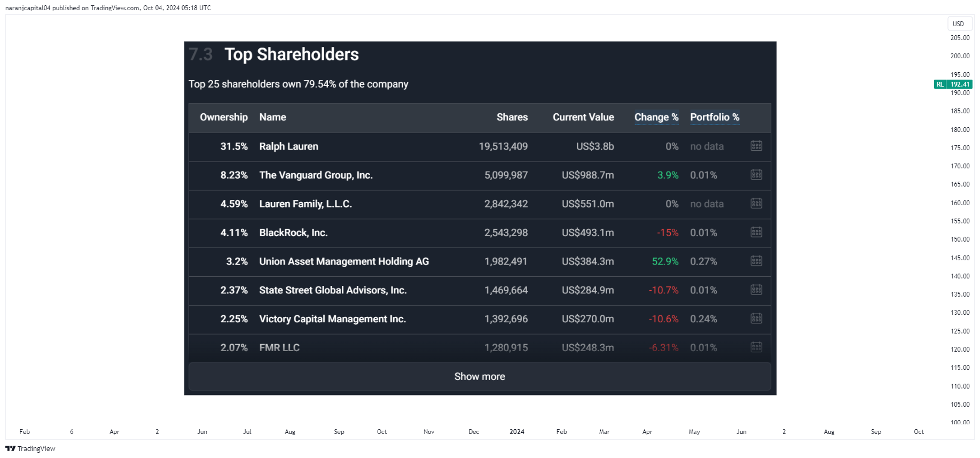Screen dimensions: 980x458
Task: Click the Ownership column header
Action: 224,118
